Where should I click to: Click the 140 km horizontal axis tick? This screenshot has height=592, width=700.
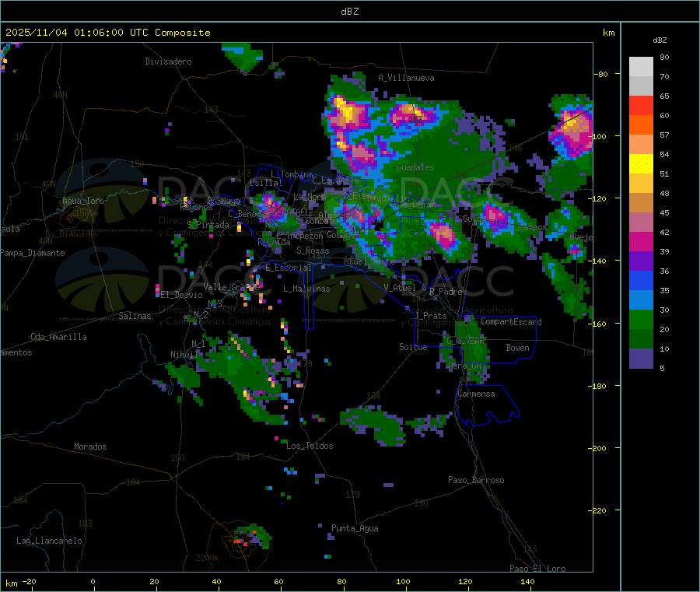click(x=527, y=582)
